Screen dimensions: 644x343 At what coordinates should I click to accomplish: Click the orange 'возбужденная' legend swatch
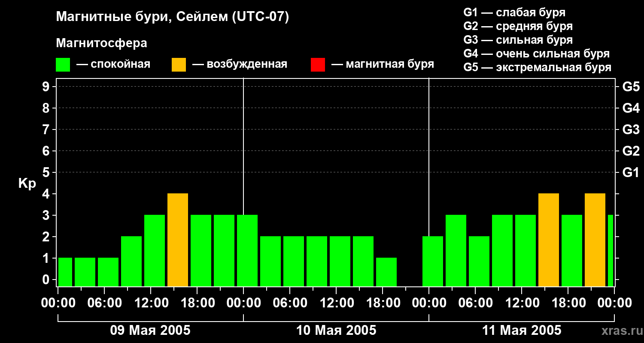(179, 65)
